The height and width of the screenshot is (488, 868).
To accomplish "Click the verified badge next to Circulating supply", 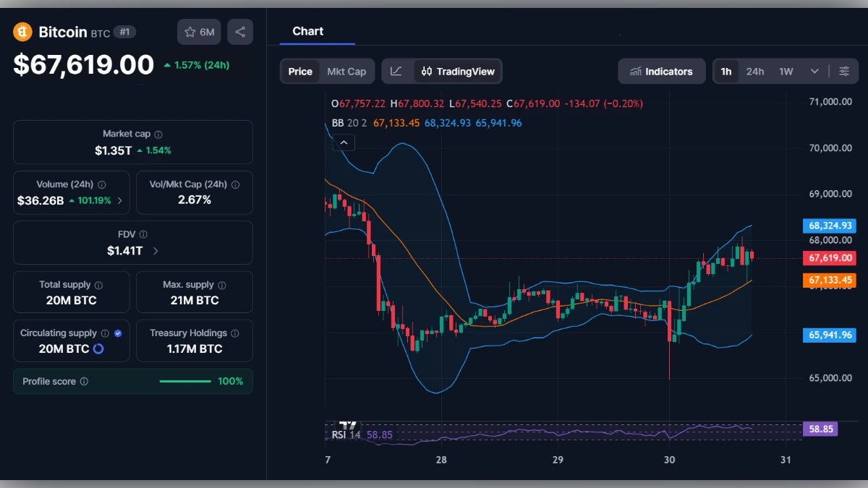I will pyautogui.click(x=117, y=333).
